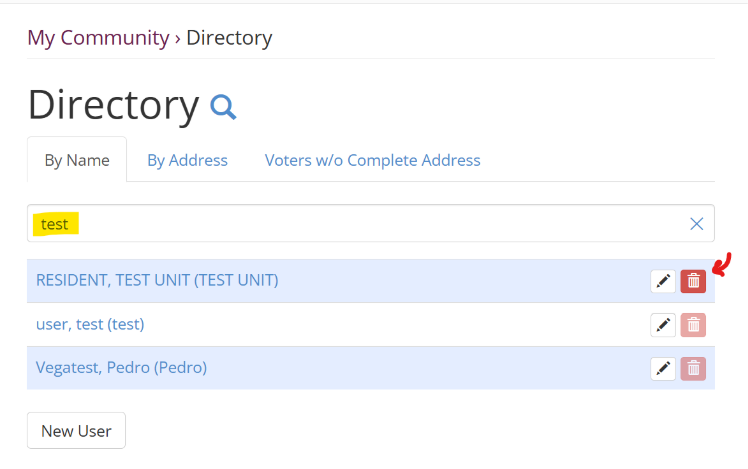Image resolution: width=748 pixels, height=469 pixels.
Task: Delete the Vegatest, Pedro entry
Action: 693,369
